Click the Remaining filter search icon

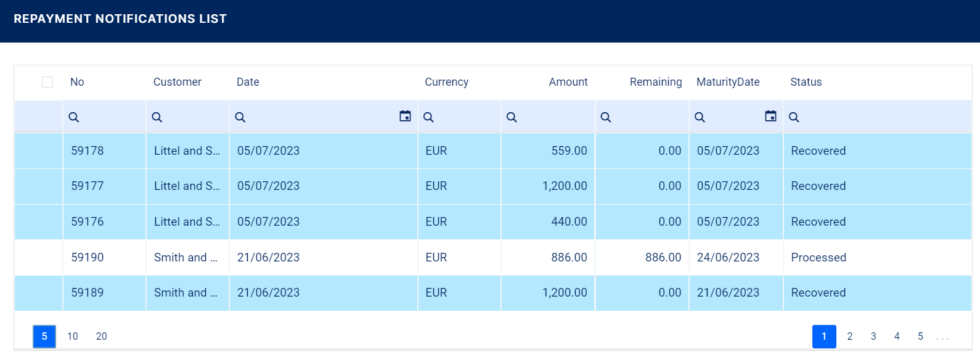coord(606,117)
